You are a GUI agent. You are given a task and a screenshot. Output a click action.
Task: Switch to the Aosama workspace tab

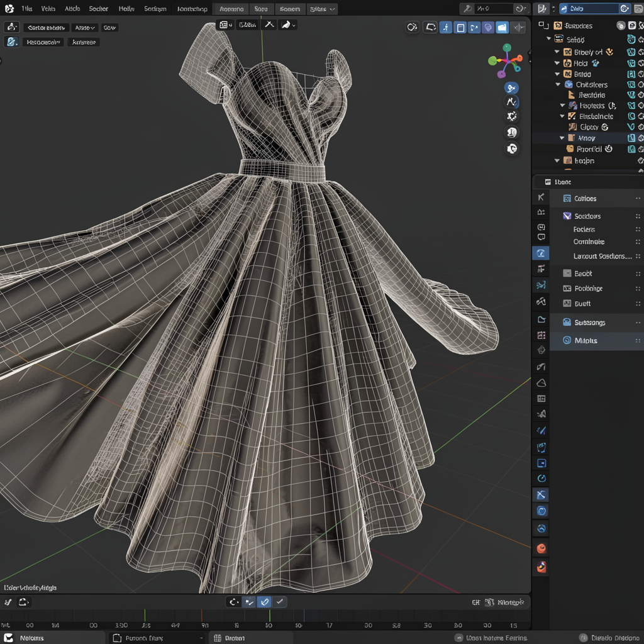[x=231, y=9]
